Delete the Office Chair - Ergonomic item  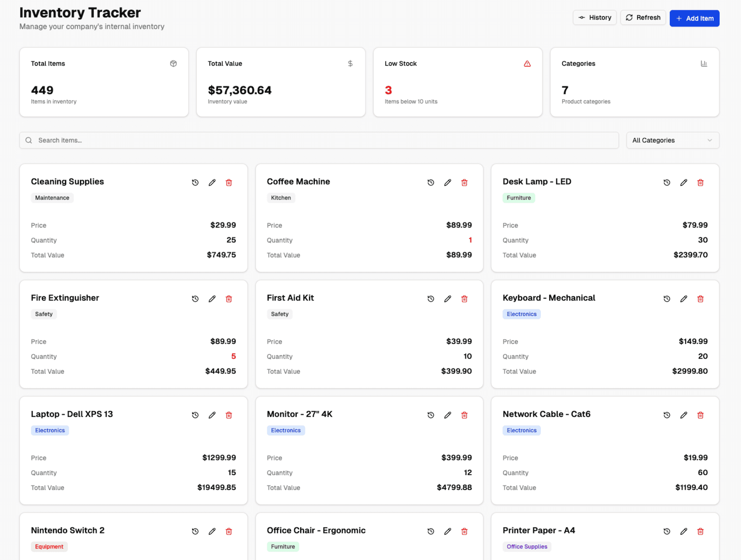(464, 532)
